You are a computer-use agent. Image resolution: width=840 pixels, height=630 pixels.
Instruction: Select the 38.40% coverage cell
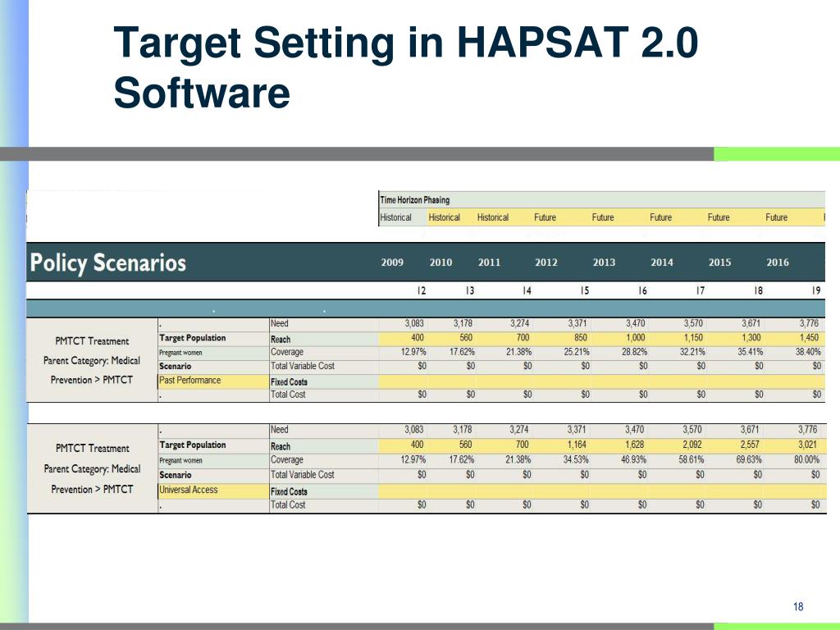[x=808, y=352]
